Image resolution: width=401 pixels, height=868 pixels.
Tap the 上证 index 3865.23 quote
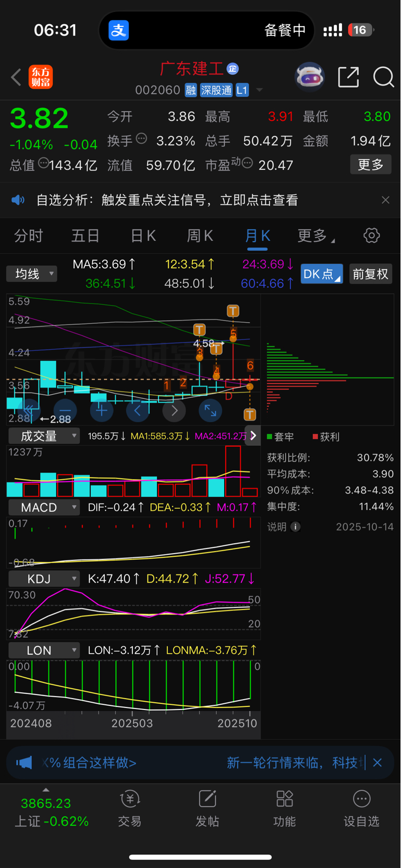[x=46, y=803]
